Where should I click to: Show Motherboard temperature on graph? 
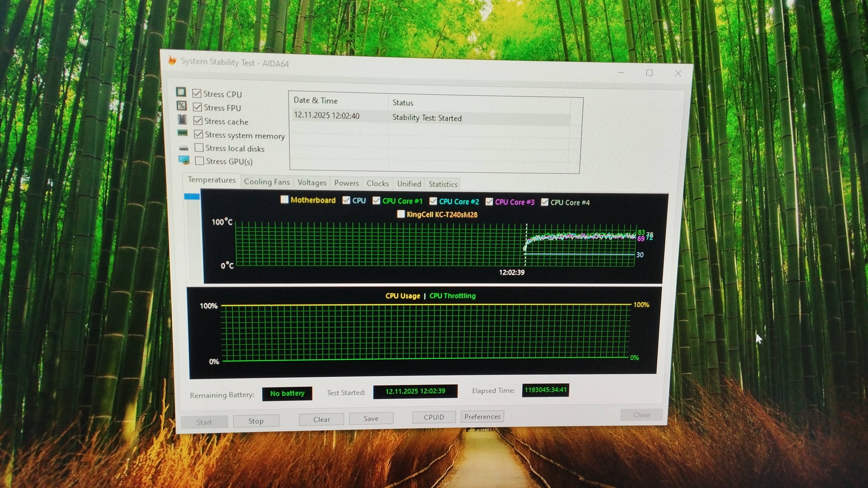coord(284,199)
